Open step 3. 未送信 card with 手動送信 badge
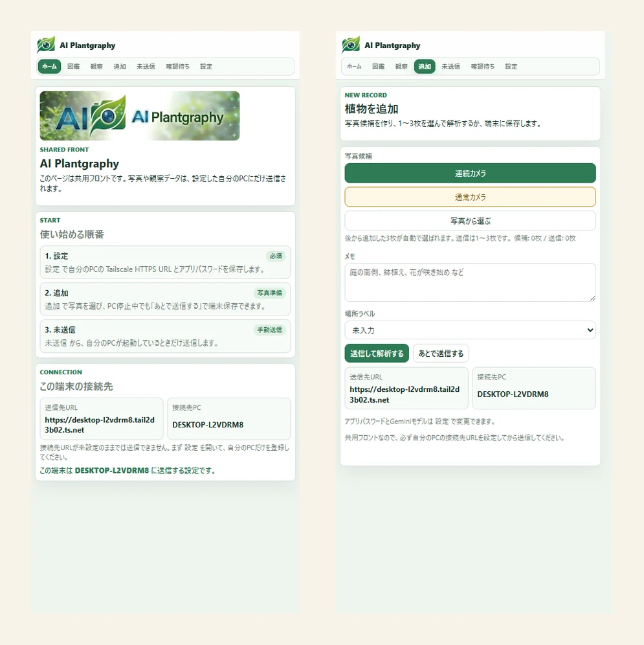The image size is (644, 645). point(165,336)
